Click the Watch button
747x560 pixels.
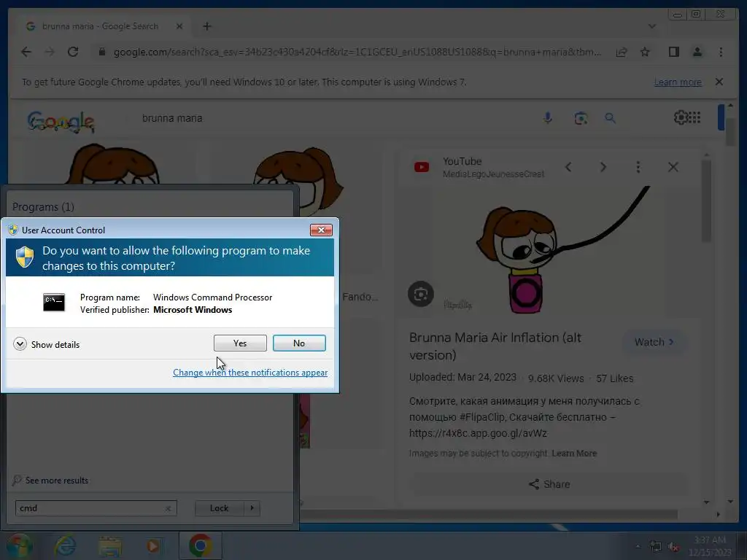point(654,342)
